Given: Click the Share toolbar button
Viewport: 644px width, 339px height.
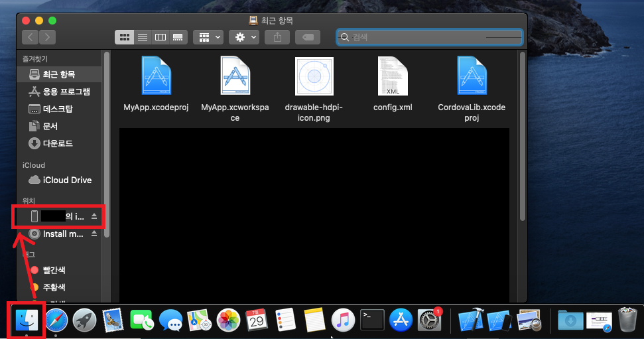Looking at the screenshot, I should [x=278, y=37].
